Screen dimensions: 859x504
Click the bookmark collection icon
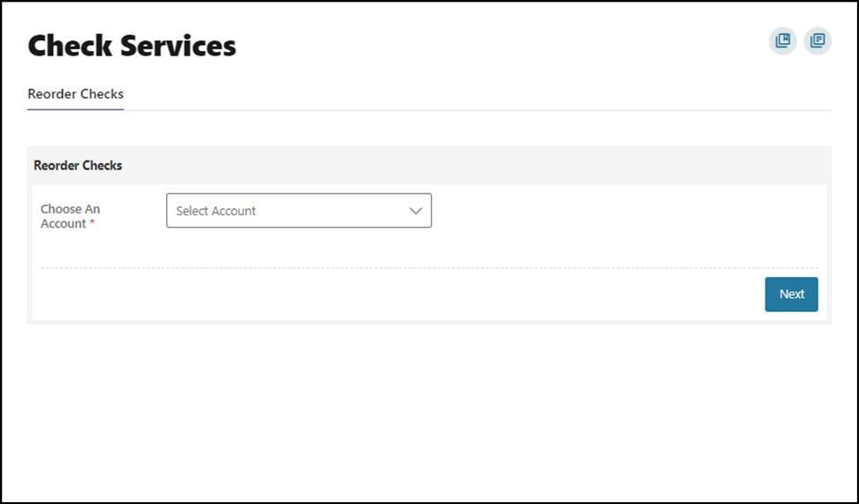pyautogui.click(x=783, y=41)
